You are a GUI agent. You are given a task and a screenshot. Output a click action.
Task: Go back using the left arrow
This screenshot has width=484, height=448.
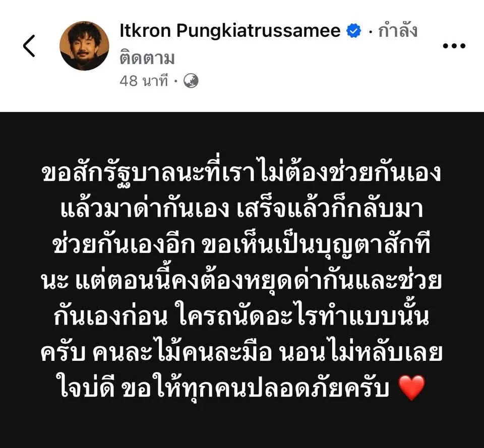[x=29, y=46]
